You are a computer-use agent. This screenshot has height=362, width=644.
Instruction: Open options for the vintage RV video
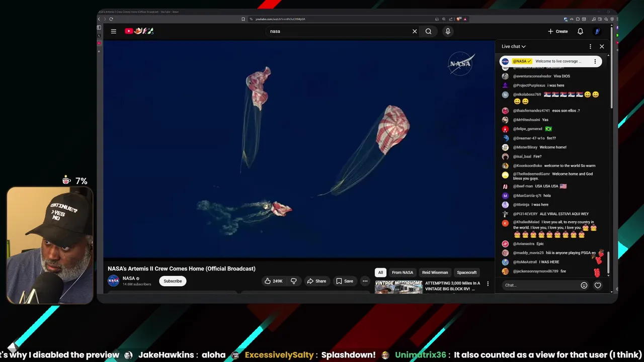[x=488, y=284]
